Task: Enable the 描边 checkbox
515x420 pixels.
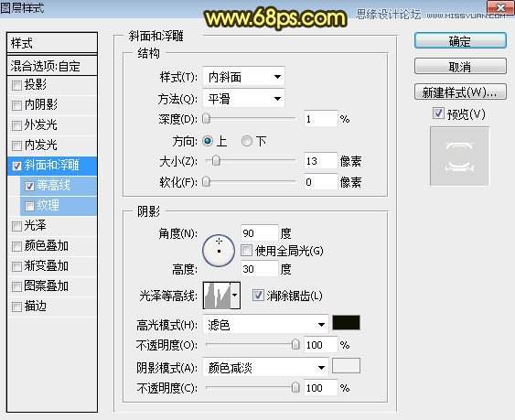Action: point(16,307)
